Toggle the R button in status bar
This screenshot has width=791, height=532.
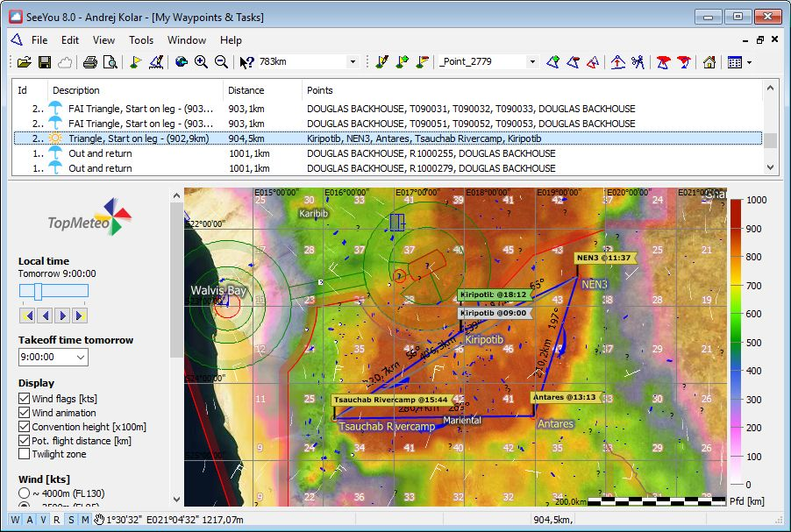click(x=57, y=520)
